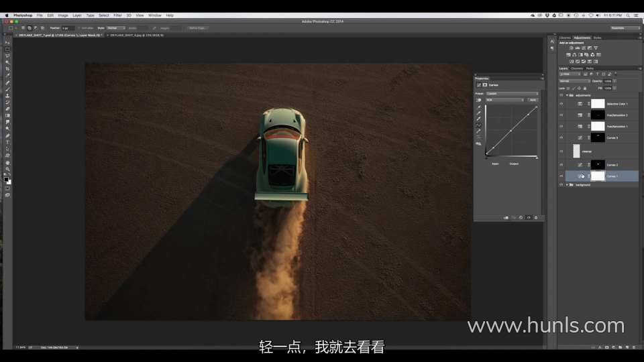Select the Horizontal Type tool
644x362 pixels.
pos(7,142)
